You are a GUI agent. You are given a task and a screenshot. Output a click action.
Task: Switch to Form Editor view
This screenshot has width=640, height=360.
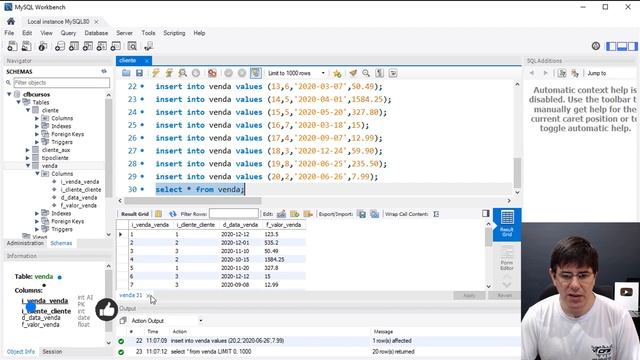click(x=507, y=259)
